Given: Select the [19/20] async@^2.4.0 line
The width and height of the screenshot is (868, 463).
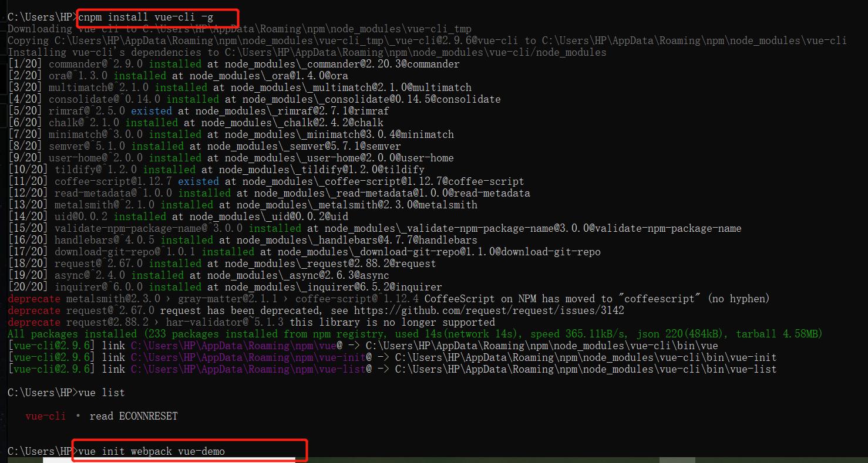Looking at the screenshot, I should (x=199, y=275).
